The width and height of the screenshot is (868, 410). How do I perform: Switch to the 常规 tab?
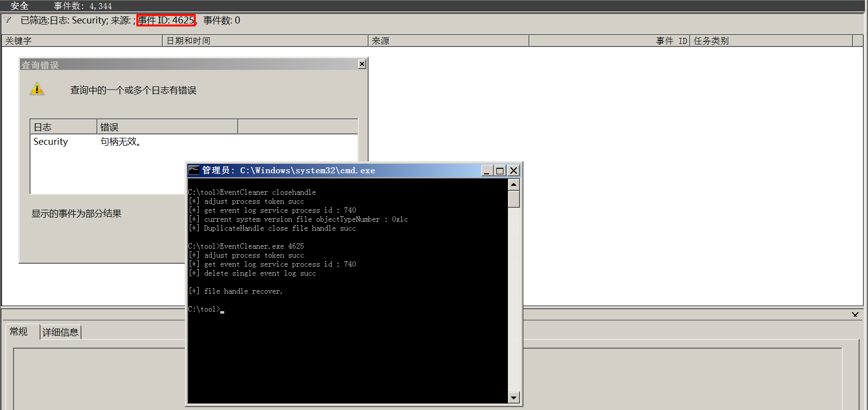19,332
